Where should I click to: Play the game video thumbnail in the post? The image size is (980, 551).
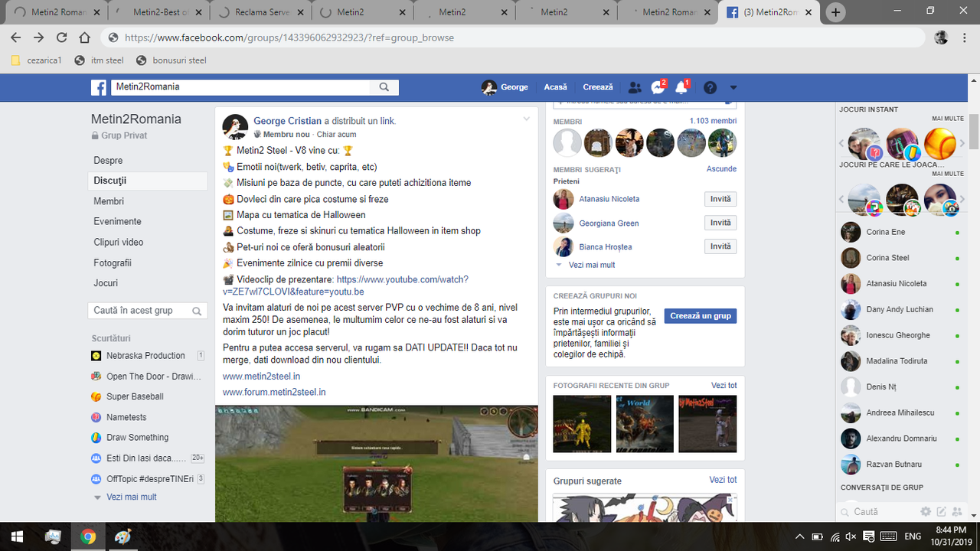pyautogui.click(x=377, y=464)
